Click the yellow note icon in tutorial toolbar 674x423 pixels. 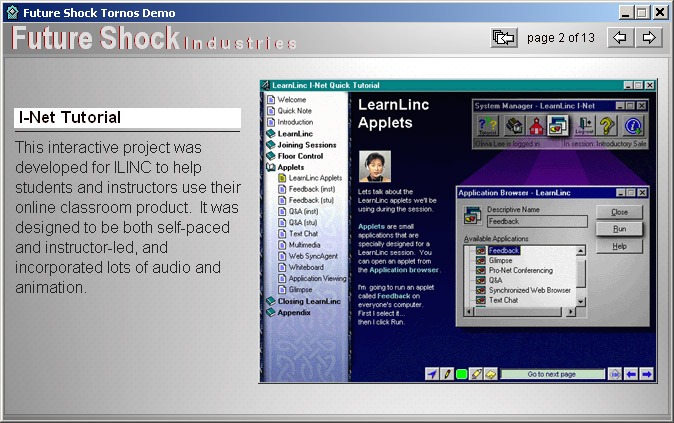pyautogui.click(x=491, y=374)
